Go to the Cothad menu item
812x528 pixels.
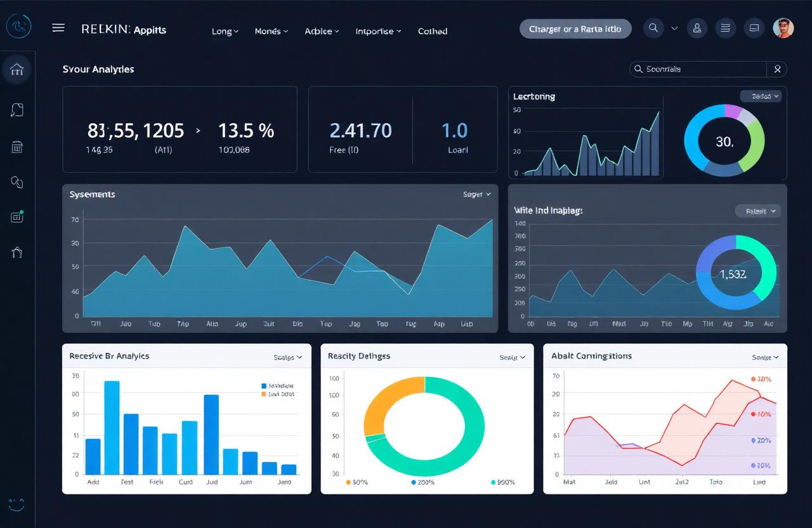coord(433,31)
